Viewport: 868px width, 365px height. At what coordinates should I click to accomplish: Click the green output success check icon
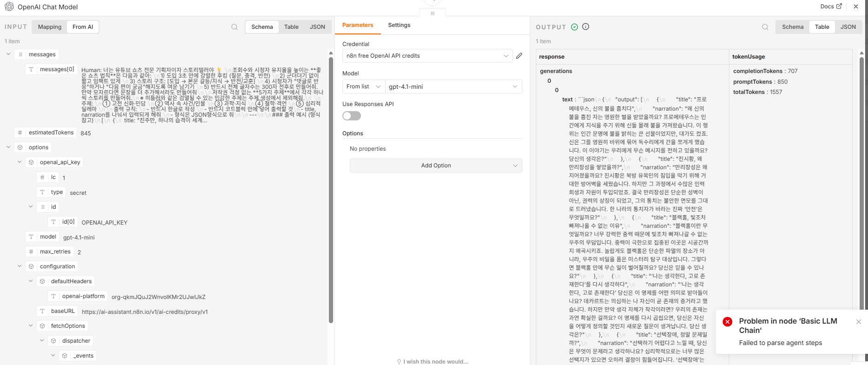(574, 27)
